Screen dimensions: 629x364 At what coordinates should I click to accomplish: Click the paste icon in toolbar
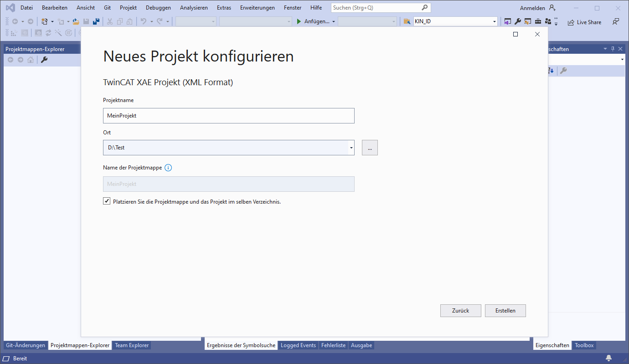[130, 21]
